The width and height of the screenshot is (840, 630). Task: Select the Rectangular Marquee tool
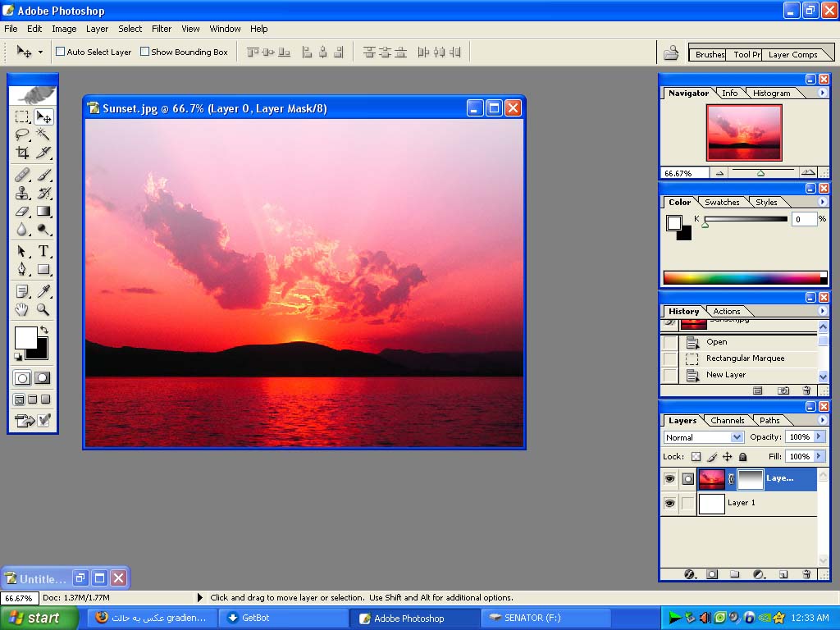click(22, 116)
